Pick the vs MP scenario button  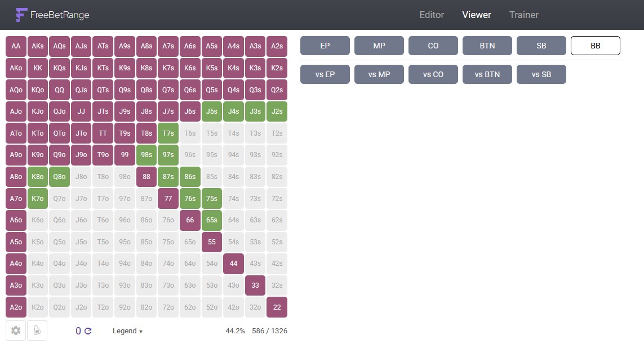pyautogui.click(x=379, y=74)
